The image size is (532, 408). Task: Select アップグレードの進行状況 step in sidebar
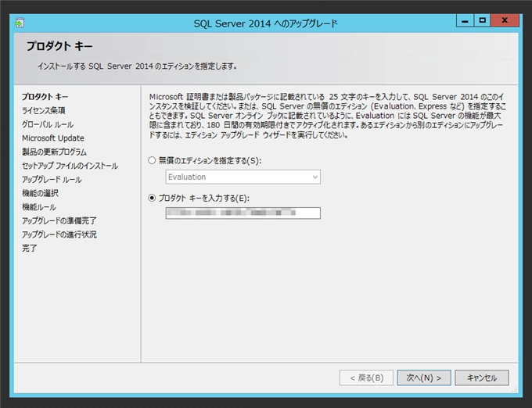[x=59, y=234]
